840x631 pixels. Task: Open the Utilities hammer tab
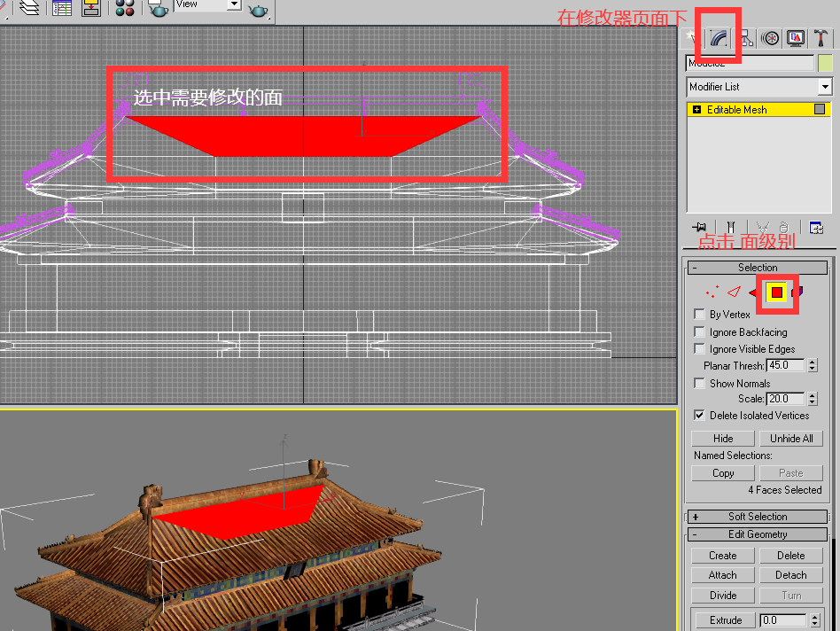pyautogui.click(x=821, y=38)
